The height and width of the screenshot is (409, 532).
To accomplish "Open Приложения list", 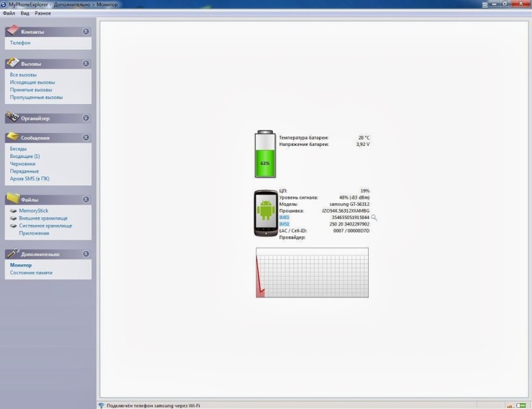I will [x=34, y=233].
